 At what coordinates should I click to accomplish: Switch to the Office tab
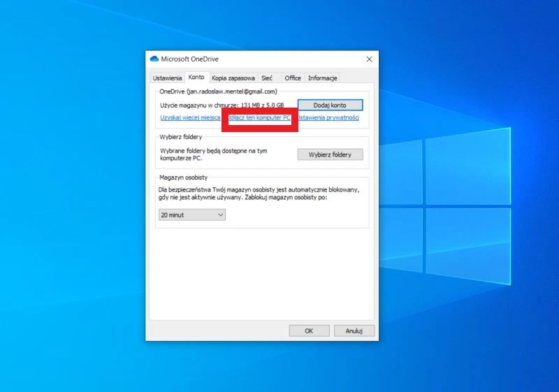[x=293, y=78]
